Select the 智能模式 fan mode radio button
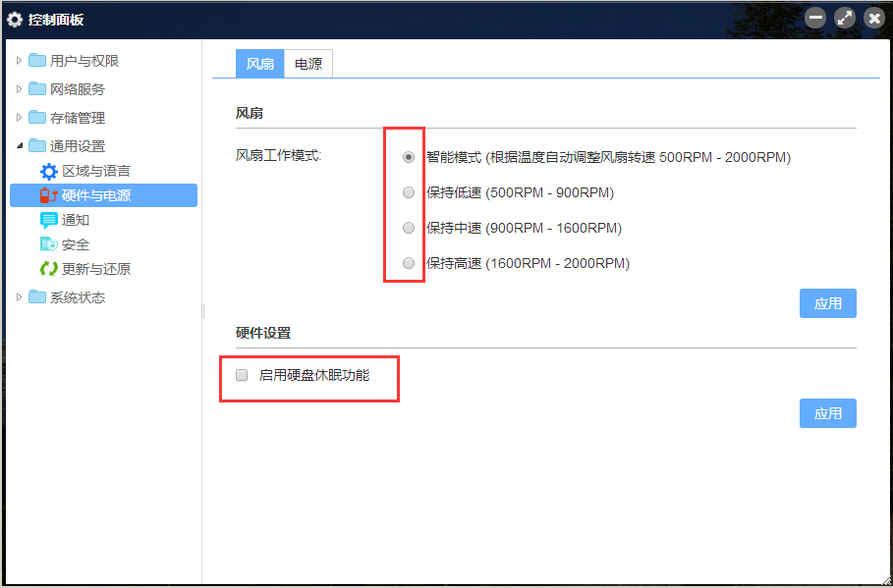 click(x=409, y=157)
